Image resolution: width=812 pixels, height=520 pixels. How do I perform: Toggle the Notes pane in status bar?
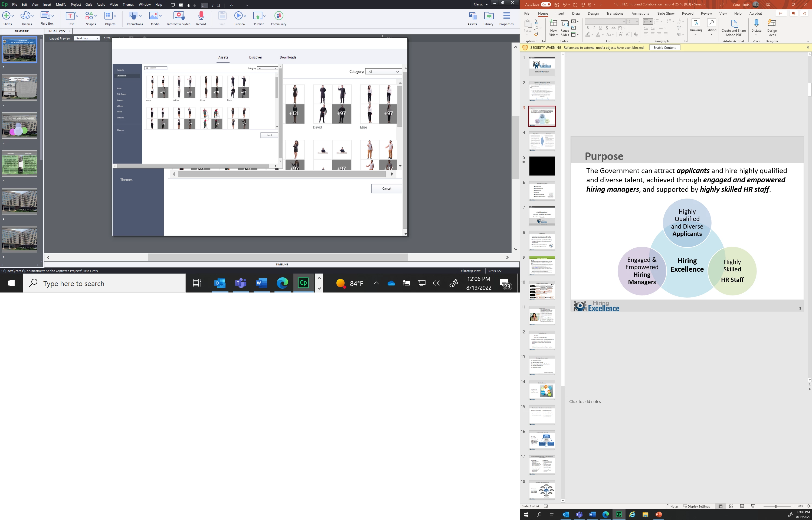pyautogui.click(x=672, y=506)
